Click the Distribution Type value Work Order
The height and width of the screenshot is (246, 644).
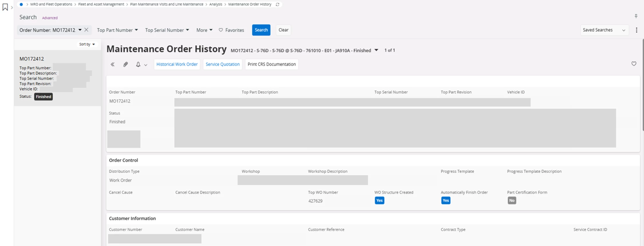[x=120, y=180]
